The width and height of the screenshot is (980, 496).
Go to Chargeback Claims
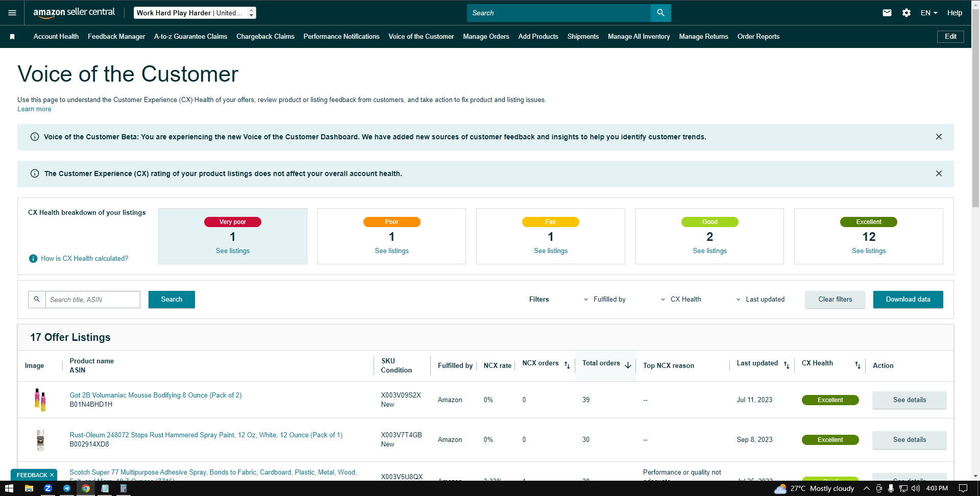[x=265, y=37]
